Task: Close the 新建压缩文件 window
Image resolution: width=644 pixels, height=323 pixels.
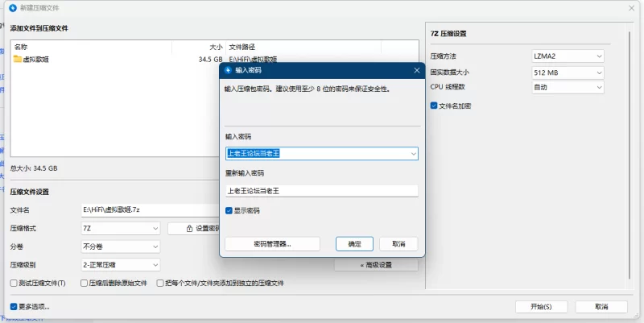Action: (x=632, y=8)
